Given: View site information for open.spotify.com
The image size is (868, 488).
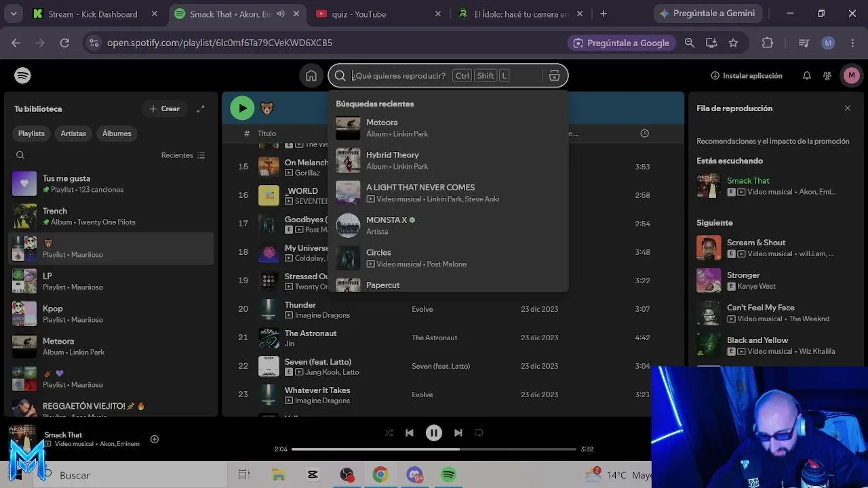Looking at the screenshot, I should point(94,43).
